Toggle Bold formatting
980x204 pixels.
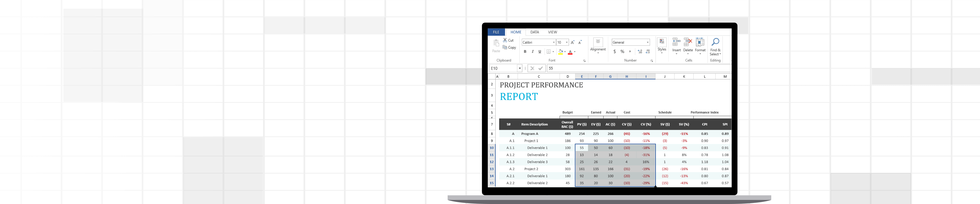pyautogui.click(x=525, y=52)
